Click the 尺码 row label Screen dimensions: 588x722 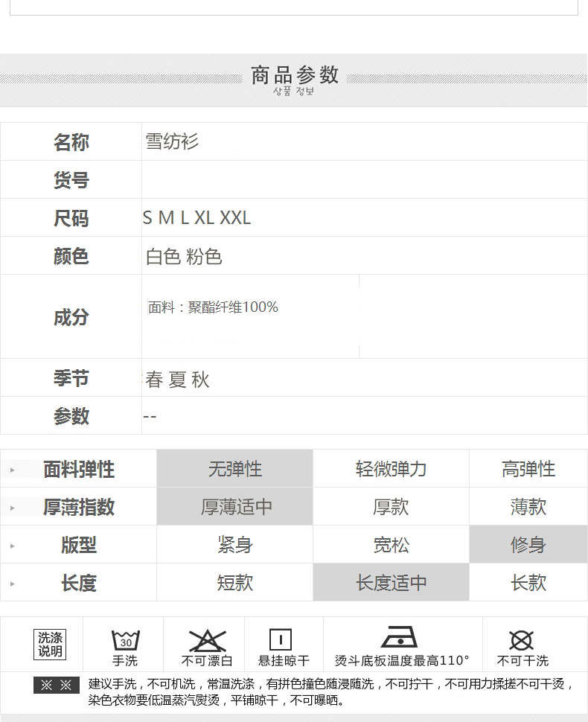[x=71, y=218]
